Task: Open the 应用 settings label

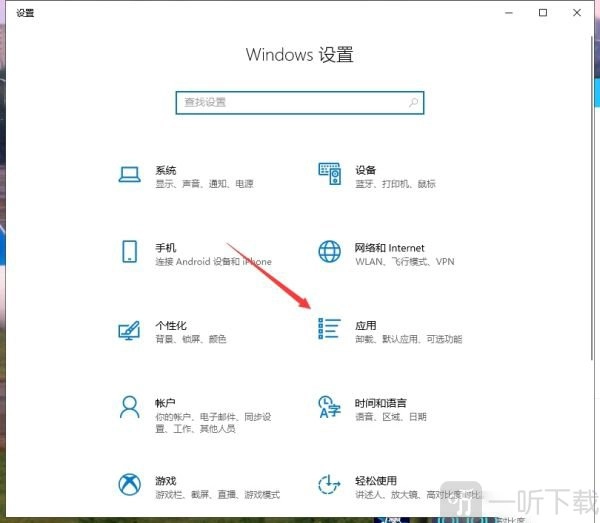Action: tap(366, 326)
